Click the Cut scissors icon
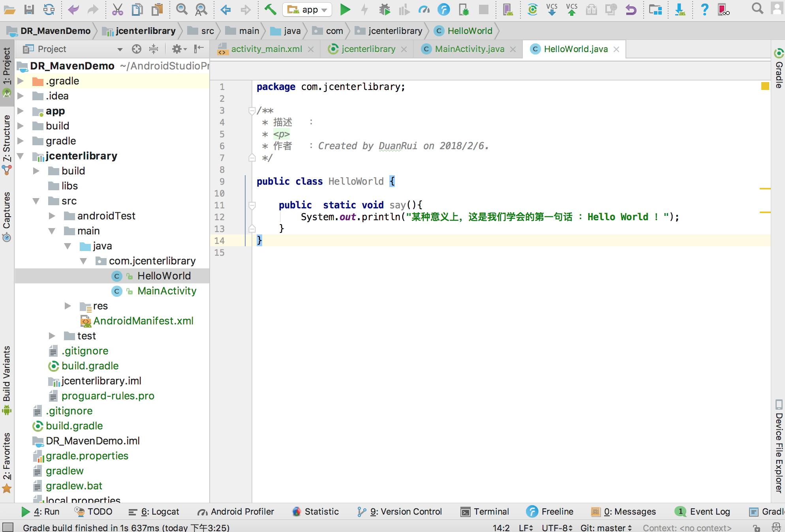The image size is (785, 532). point(117,9)
